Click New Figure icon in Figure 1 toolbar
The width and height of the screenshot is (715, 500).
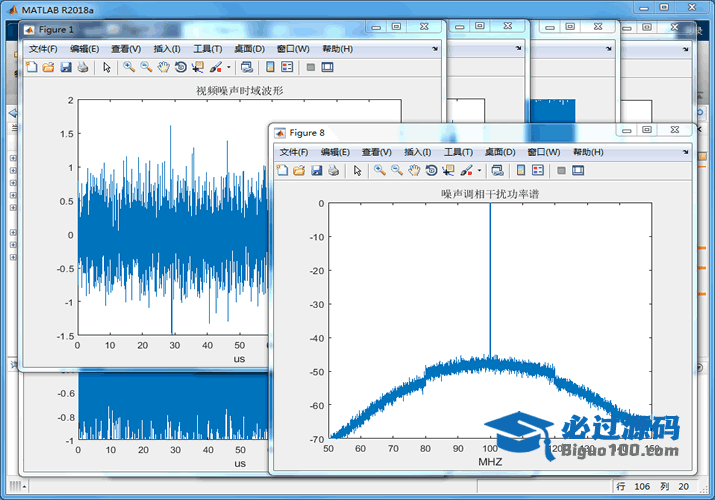(x=32, y=67)
